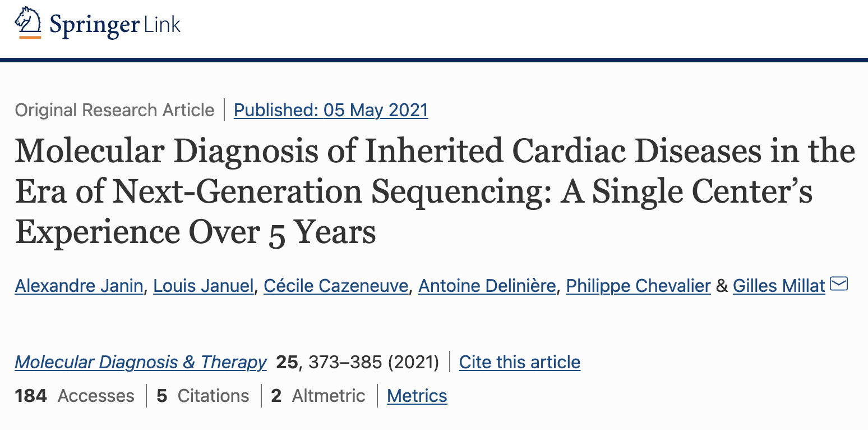Click the 2 Altmetric score
The height and width of the screenshot is (430, 868).
[318, 396]
